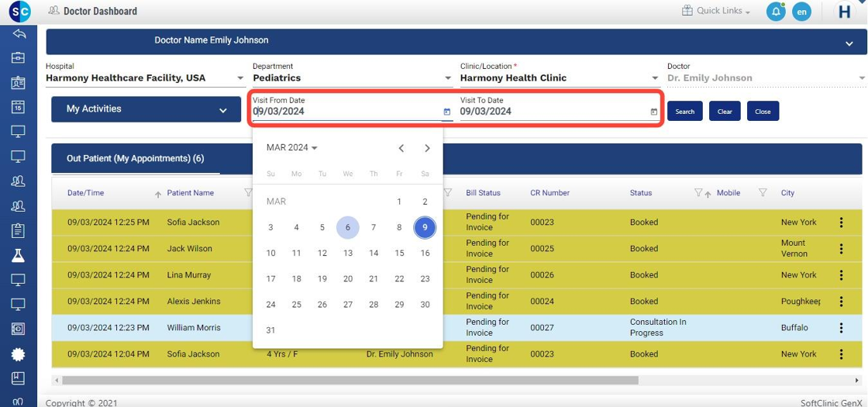Pick March 15 in date picker
Screen dimensions: 868x407
tap(399, 253)
